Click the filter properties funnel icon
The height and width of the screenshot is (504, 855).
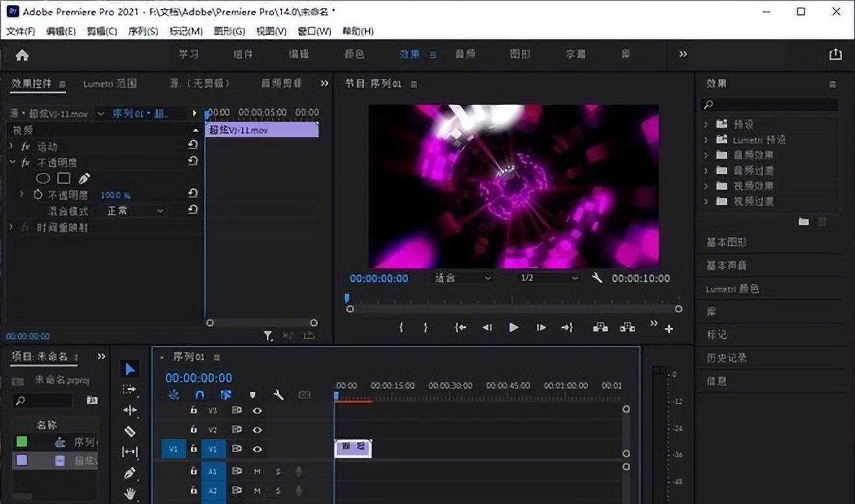(268, 336)
